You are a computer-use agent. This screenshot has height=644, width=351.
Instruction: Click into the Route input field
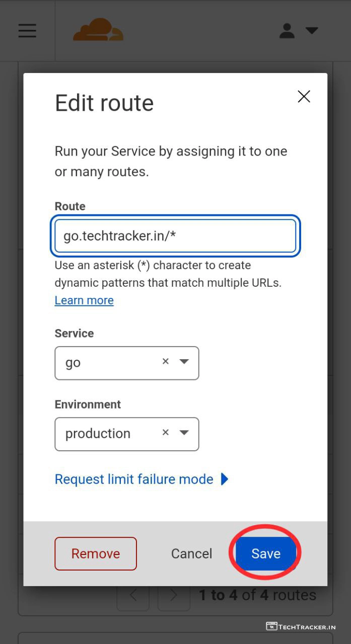(x=175, y=235)
